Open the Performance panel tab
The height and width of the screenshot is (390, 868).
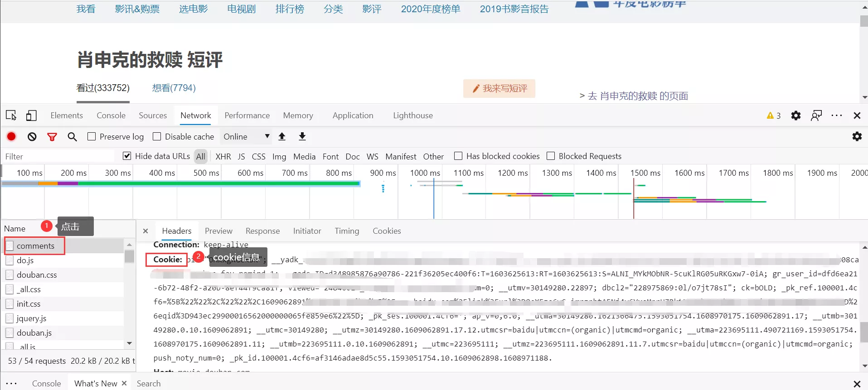[x=247, y=116]
